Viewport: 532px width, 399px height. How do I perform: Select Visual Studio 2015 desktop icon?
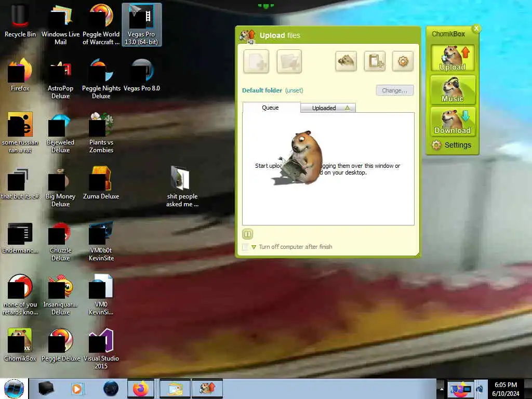coord(101,350)
